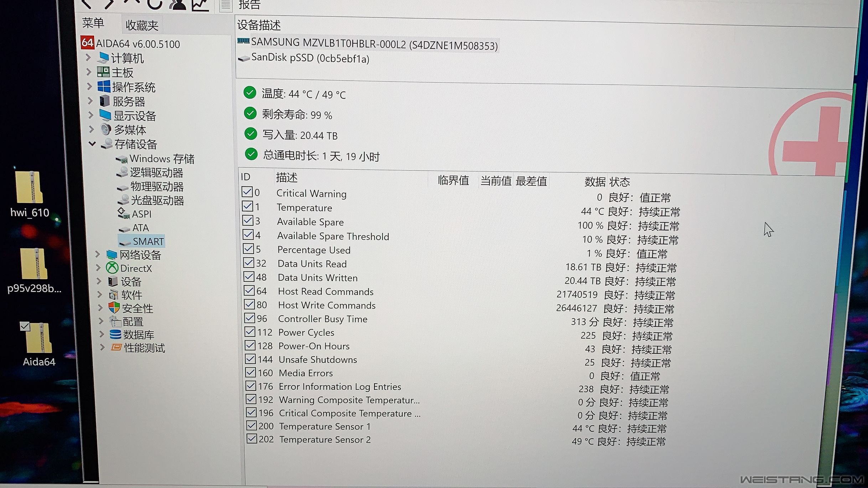The height and width of the screenshot is (488, 868).
Task: Click the 描述 column header
Action: click(286, 177)
